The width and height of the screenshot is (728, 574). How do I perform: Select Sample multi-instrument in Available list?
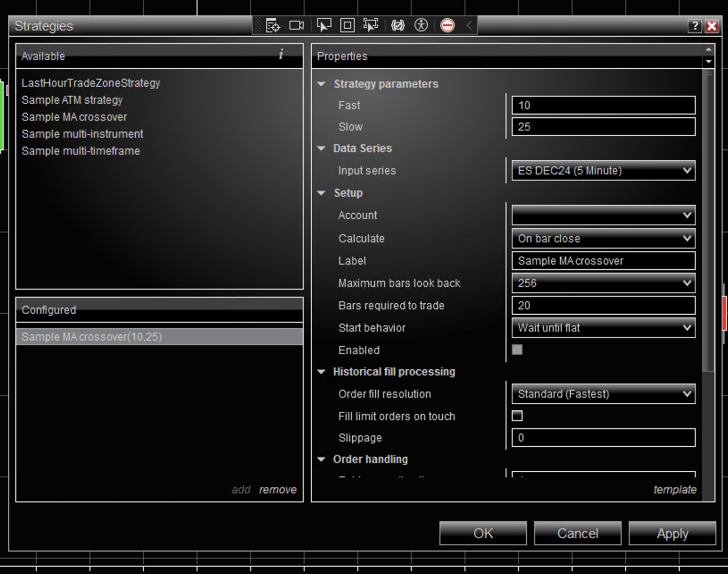[82, 134]
